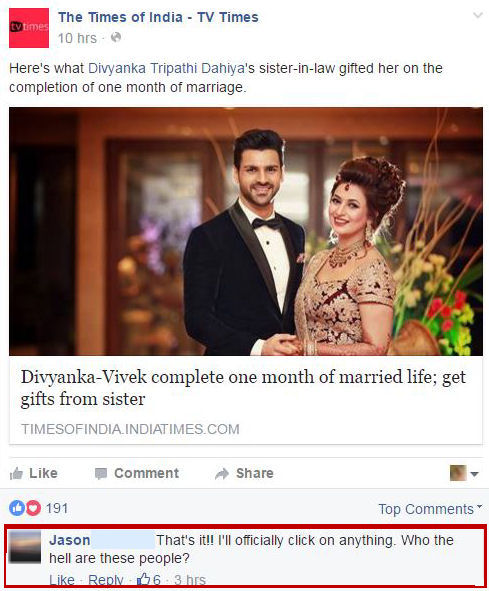Screen dimensions: 489x591
Task: Visit the timesofindia.indiatimes.com source link
Action: pyautogui.click(x=130, y=429)
